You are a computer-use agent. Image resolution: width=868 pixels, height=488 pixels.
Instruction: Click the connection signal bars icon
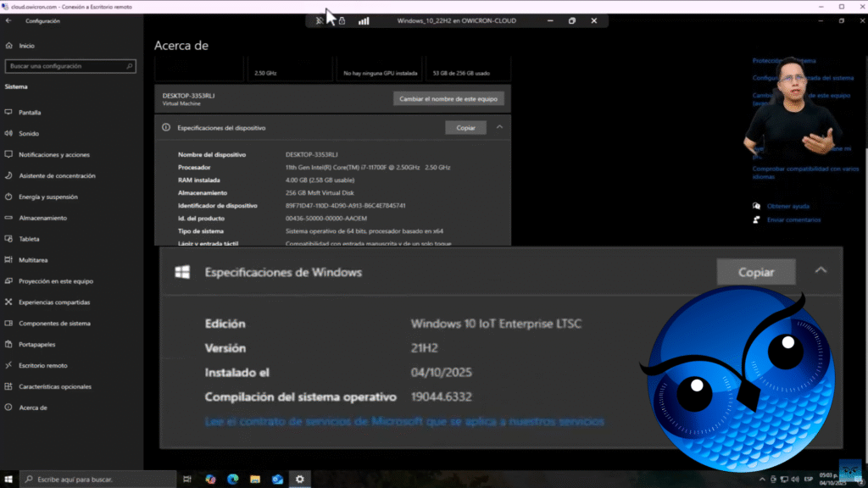[363, 20]
